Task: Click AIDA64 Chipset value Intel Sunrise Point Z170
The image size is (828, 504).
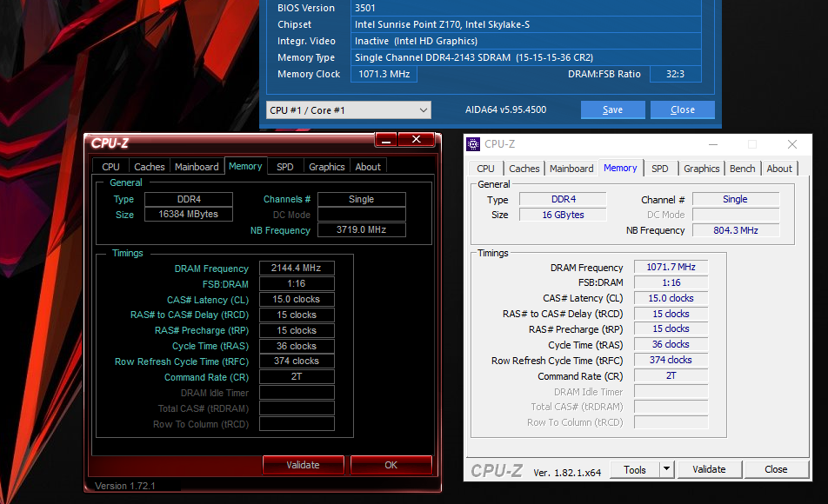Action: (526, 24)
